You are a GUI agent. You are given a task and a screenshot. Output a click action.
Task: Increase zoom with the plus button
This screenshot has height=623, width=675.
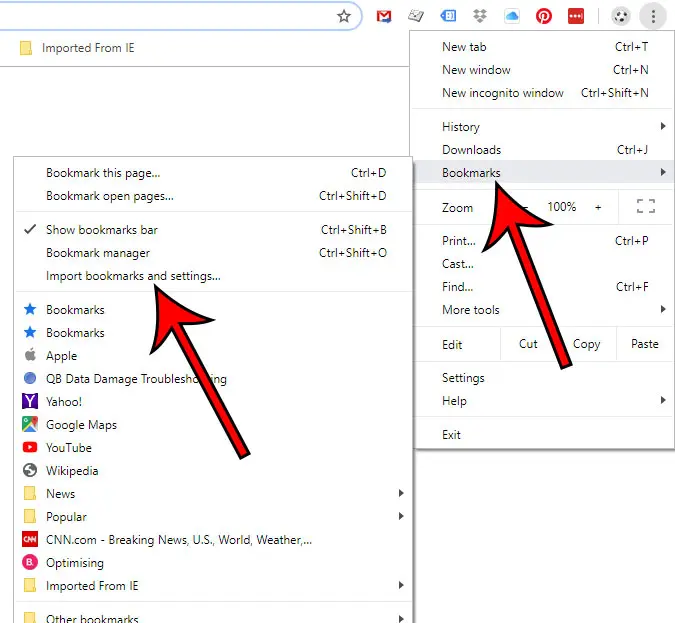coord(598,207)
